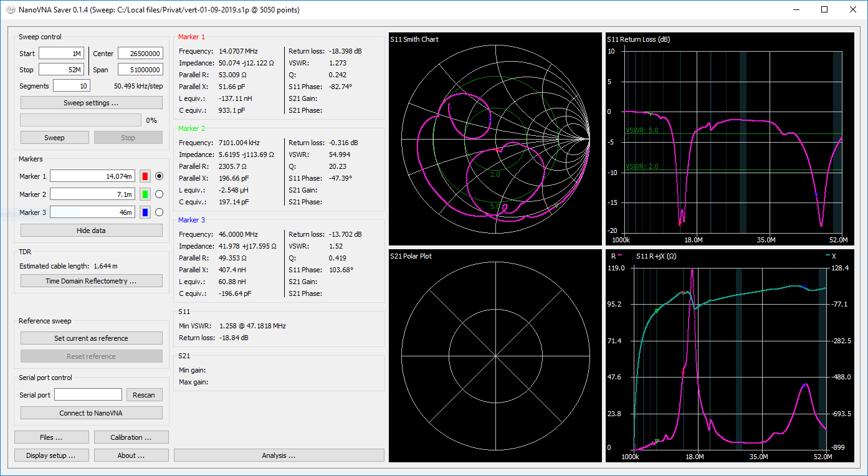Hide the marker data panel
Image resolution: width=868 pixels, height=476 pixels.
91,231
